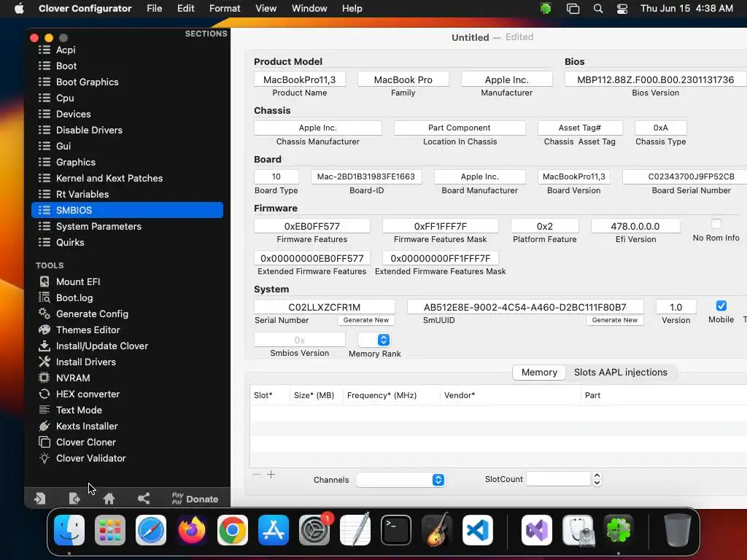Open Finder from the Dock
747x560 pixels.
(69, 530)
